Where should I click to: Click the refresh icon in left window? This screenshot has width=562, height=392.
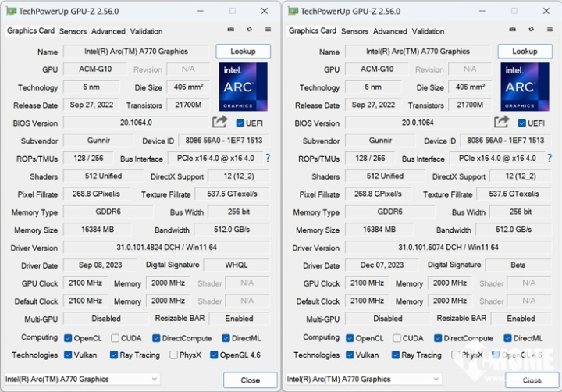250,30
